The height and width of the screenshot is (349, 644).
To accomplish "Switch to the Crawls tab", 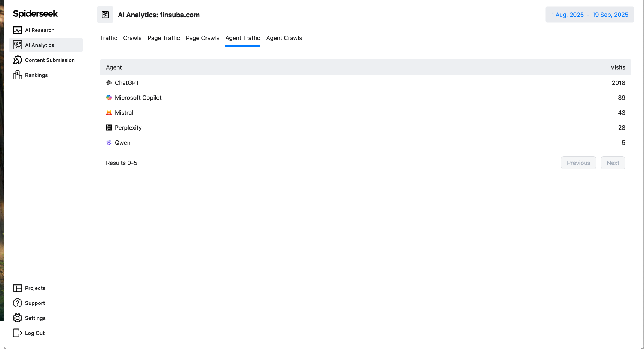I will [132, 38].
